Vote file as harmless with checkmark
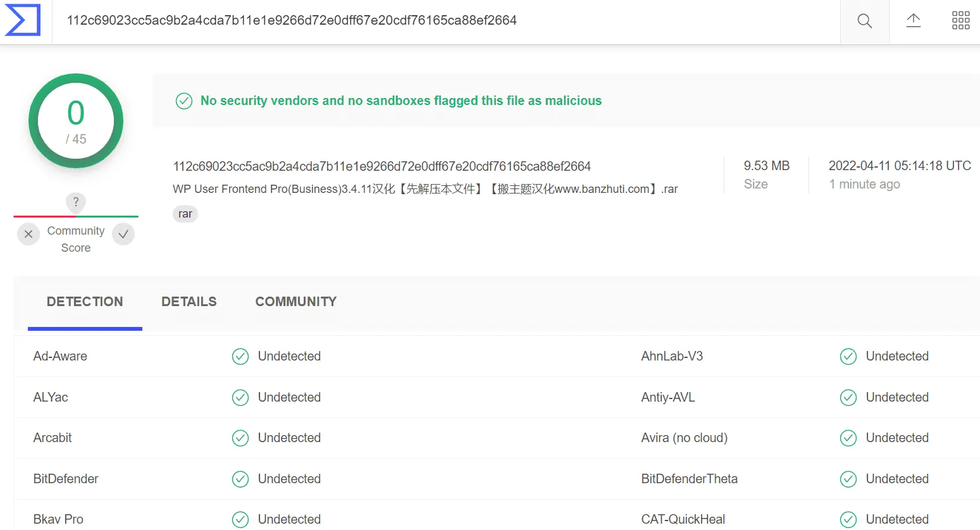Viewport: 980px width, 530px height. [123, 234]
